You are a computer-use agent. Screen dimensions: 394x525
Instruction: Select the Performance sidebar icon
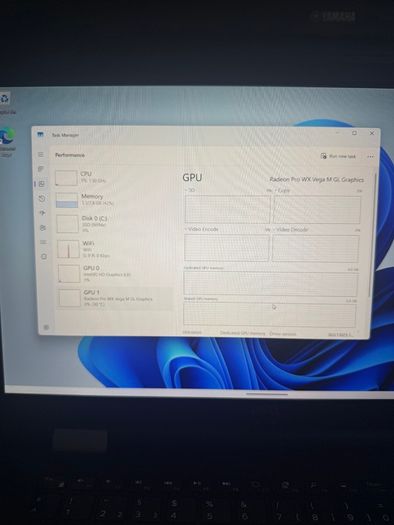42,184
